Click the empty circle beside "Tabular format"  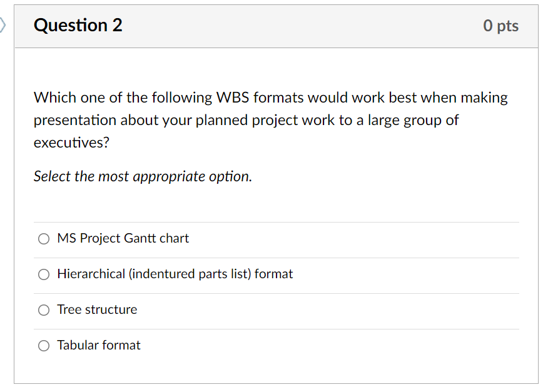[x=43, y=345]
